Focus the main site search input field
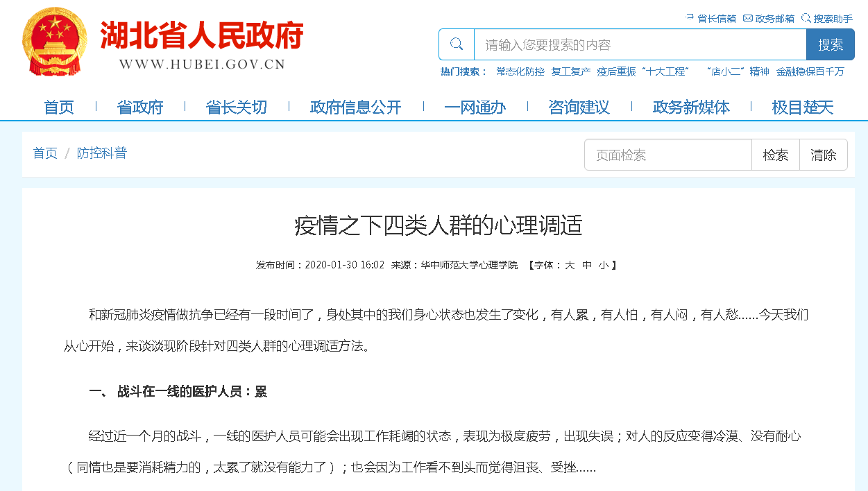 [x=638, y=44]
